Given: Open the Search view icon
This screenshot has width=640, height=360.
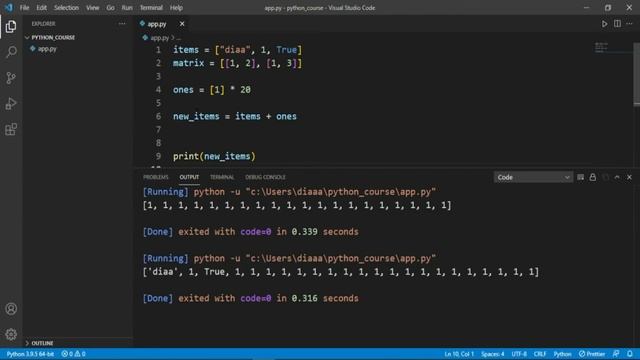Looking at the screenshot, I should click(11, 52).
